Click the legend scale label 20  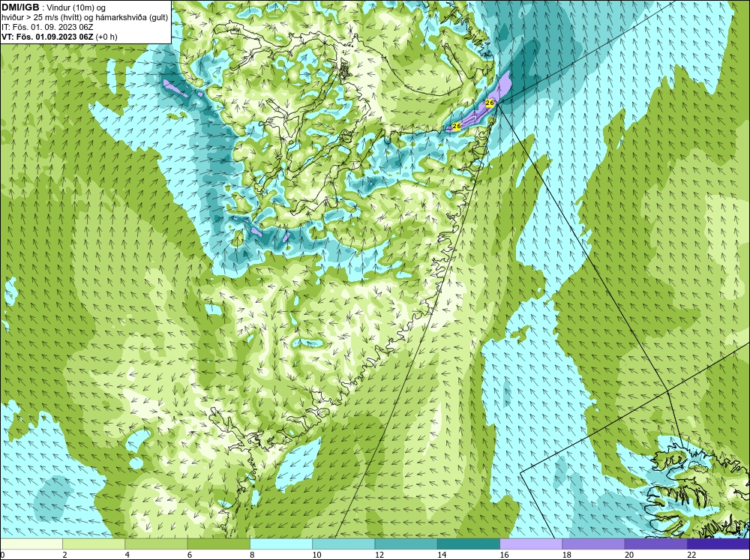629,555
